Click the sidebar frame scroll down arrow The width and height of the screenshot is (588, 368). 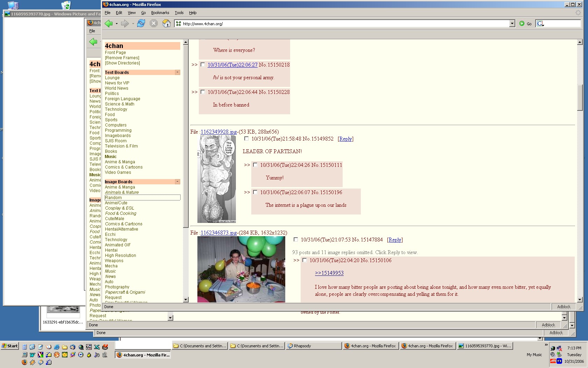click(x=185, y=300)
